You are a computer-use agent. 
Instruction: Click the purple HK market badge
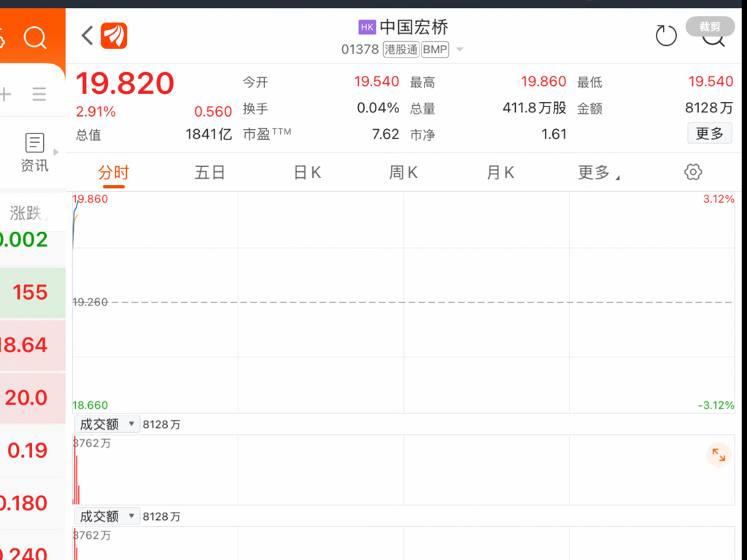[x=367, y=27]
